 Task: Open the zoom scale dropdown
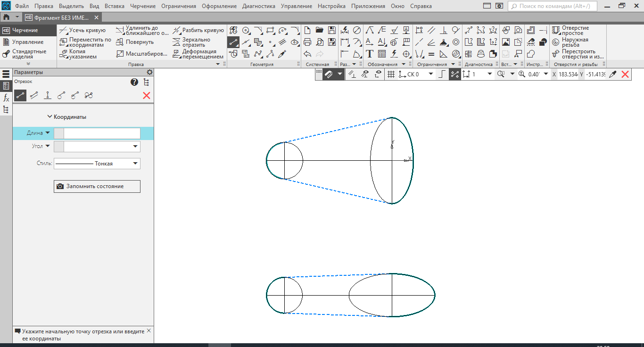[x=546, y=74]
